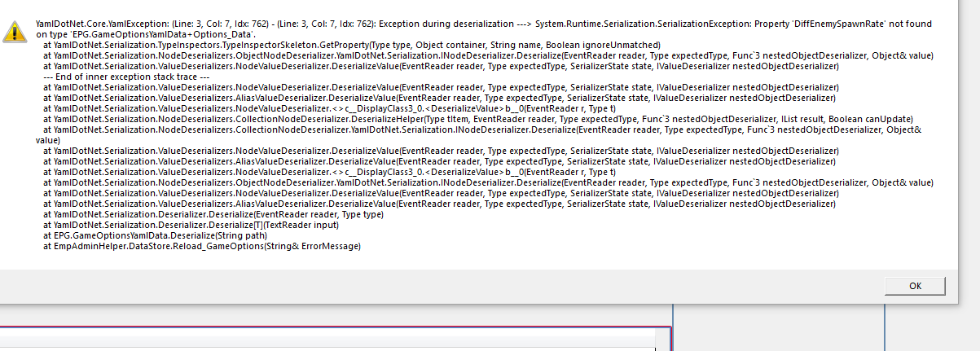Click the first ObjectNodeDeserializer stack trace line

488,55
